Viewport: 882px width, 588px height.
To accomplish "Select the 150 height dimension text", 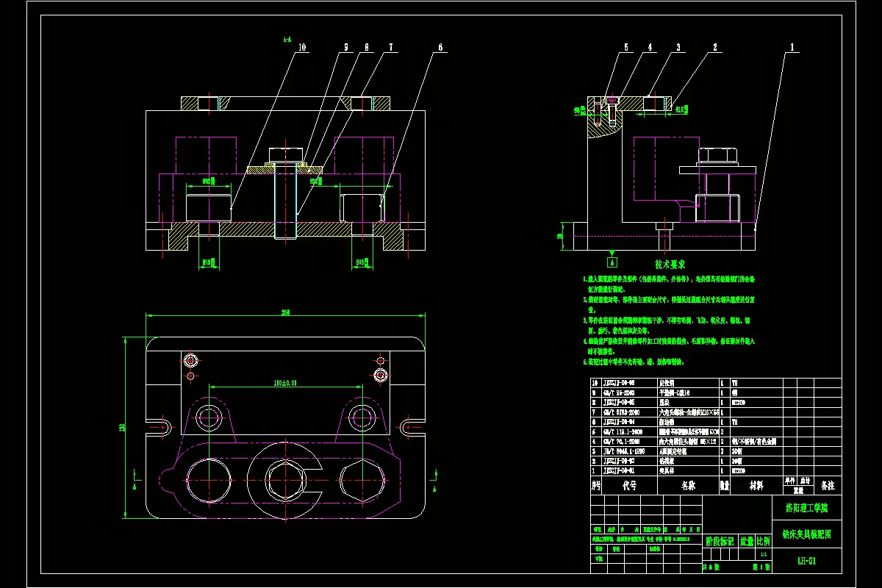I will (x=122, y=428).
